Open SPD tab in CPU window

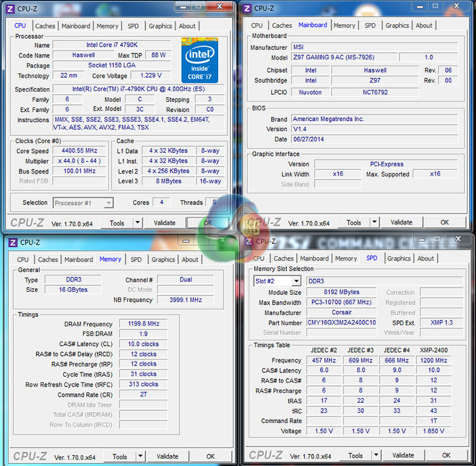(x=133, y=26)
